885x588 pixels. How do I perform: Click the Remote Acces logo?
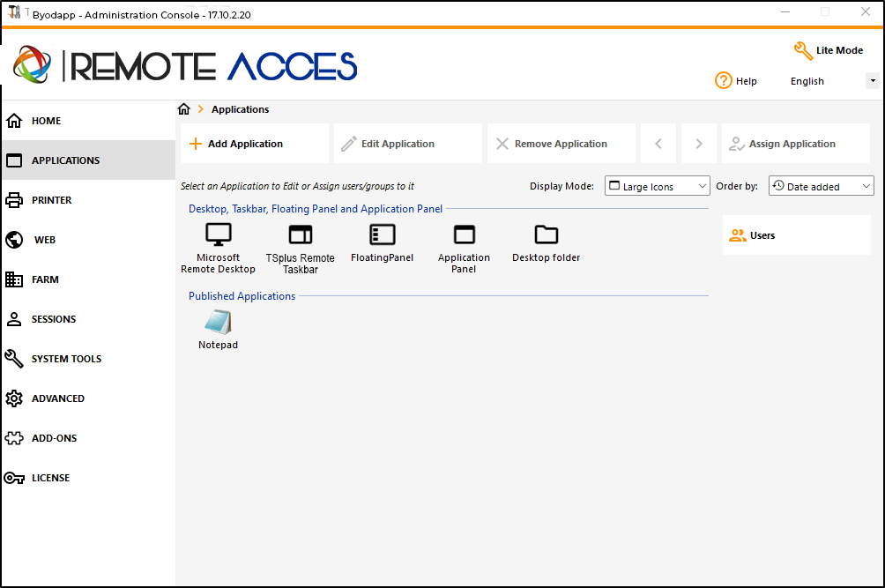pyautogui.click(x=185, y=65)
